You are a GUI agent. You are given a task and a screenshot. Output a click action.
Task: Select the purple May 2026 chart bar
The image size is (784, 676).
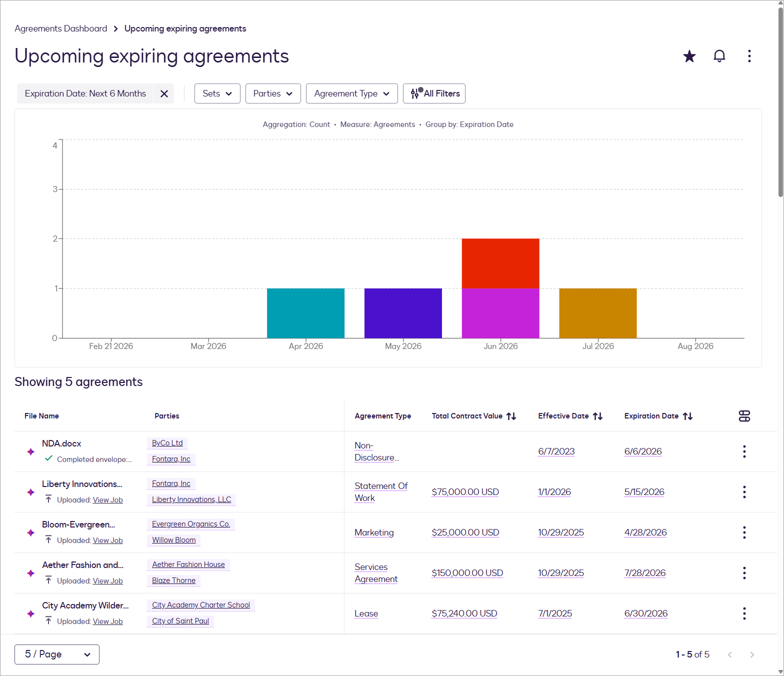[x=403, y=313]
